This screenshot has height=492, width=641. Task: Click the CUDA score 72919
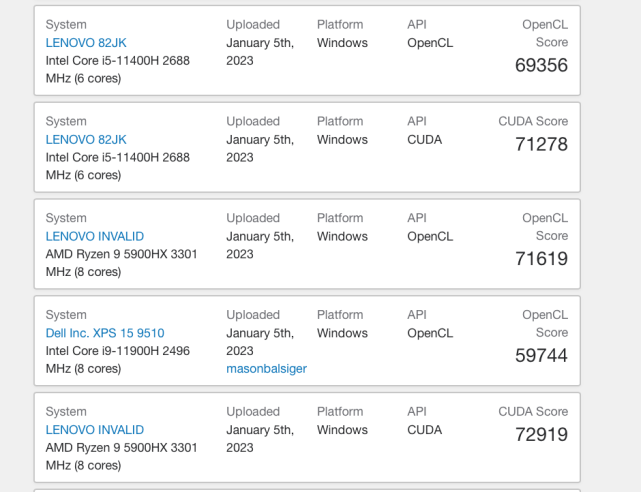(541, 435)
